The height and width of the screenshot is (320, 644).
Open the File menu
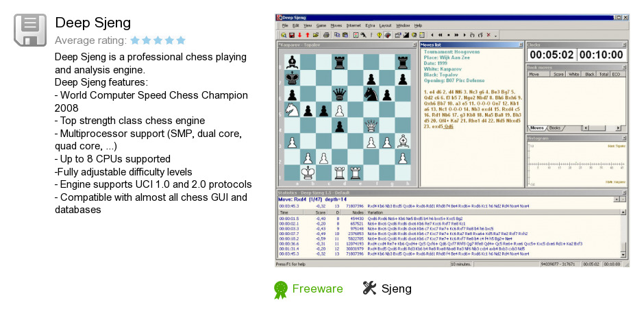click(x=285, y=25)
